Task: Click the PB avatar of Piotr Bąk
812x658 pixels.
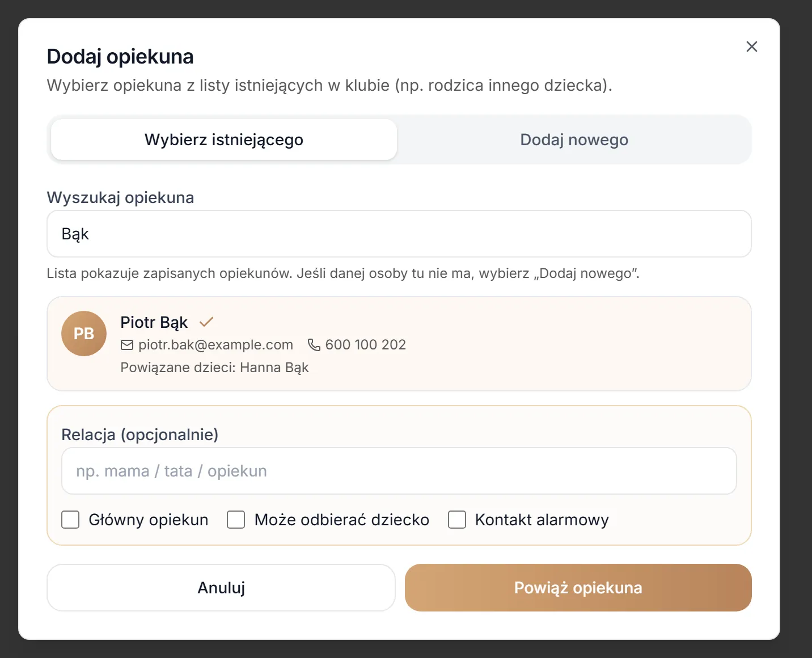Action: pos(84,334)
